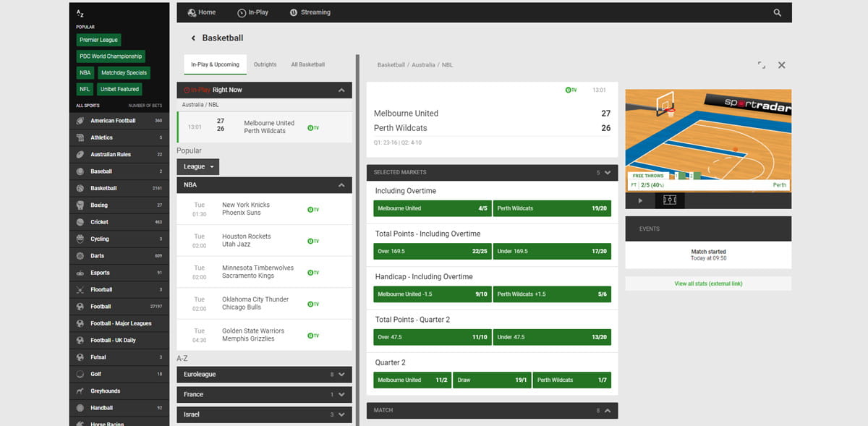This screenshot has width=868, height=426.
Task: Click the Football sidebar icon
Action: click(81, 307)
